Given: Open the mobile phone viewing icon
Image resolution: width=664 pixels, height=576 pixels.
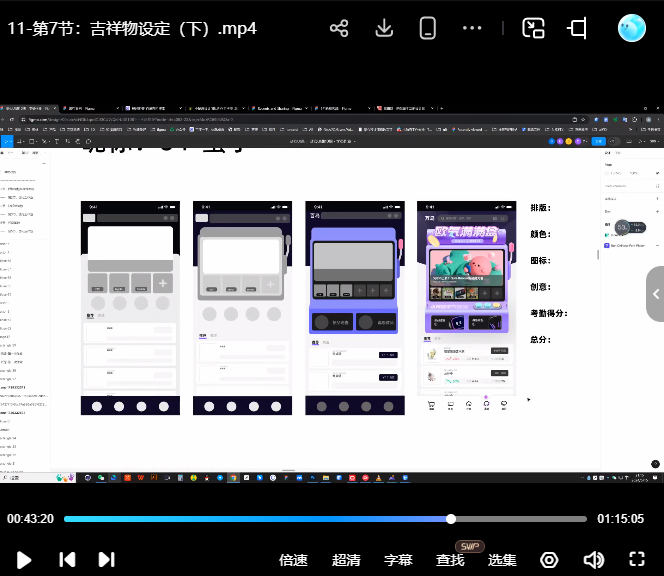Looking at the screenshot, I should point(428,28).
